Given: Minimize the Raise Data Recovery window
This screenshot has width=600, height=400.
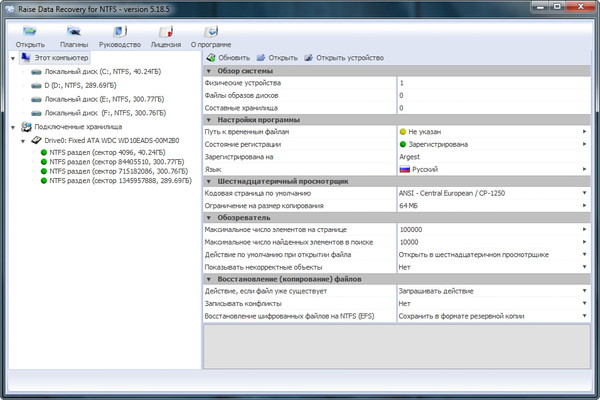Looking at the screenshot, I should point(540,7).
